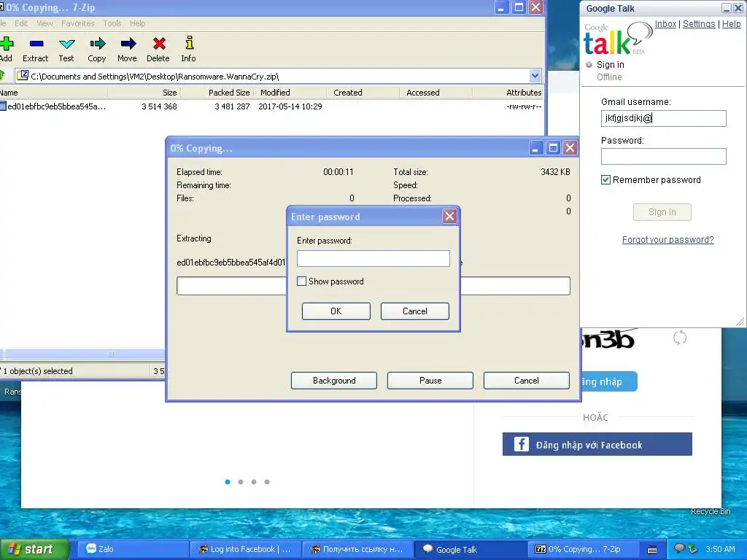
Task: Click the 3:50 AM clock in system tray
Action: pos(720,549)
